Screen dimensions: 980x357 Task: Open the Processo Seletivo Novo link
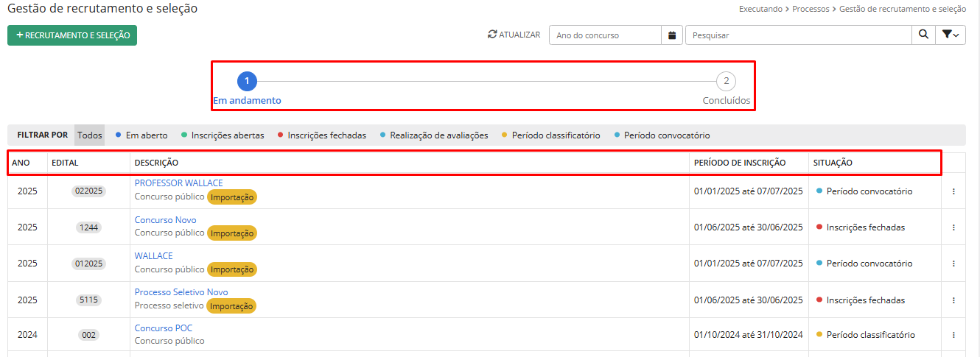(181, 292)
